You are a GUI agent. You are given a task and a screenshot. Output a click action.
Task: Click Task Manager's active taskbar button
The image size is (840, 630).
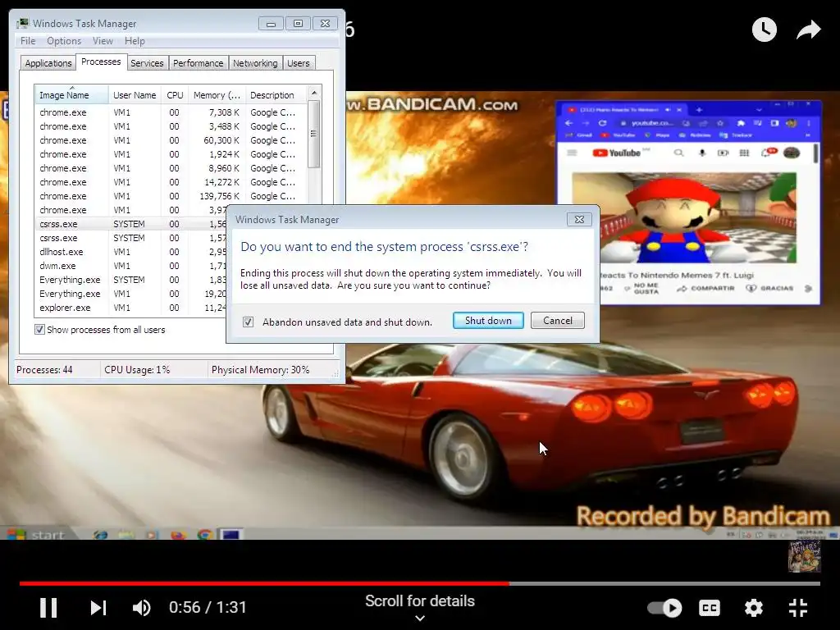point(231,534)
